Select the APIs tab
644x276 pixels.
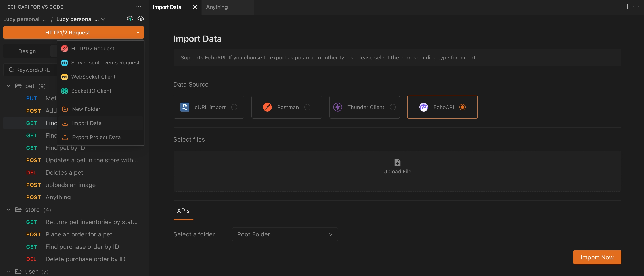coord(183,211)
